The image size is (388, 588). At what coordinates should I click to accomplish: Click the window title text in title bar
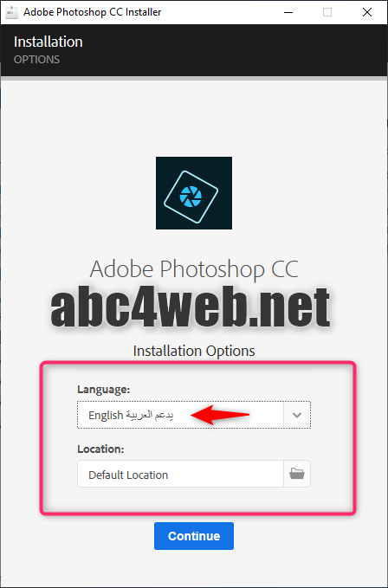click(x=92, y=12)
